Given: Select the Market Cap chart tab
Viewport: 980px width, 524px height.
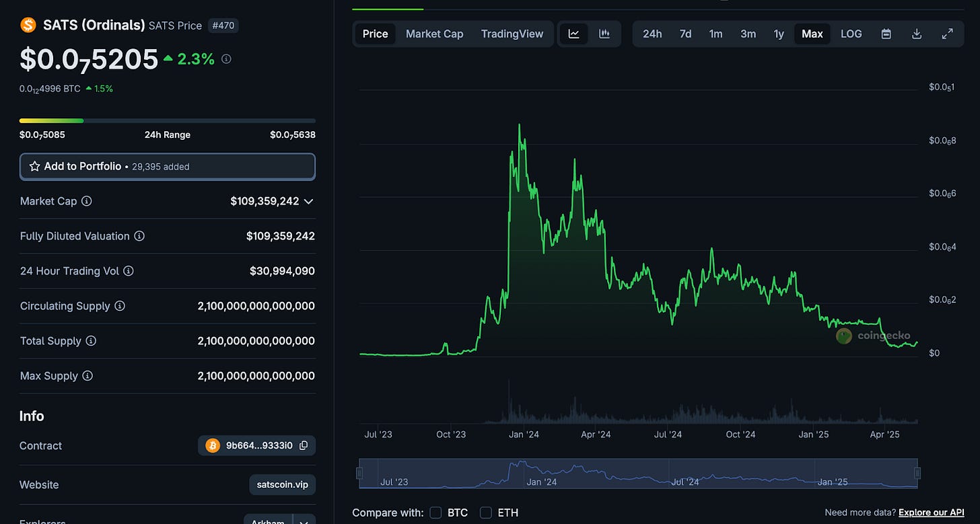Looking at the screenshot, I should coord(434,34).
